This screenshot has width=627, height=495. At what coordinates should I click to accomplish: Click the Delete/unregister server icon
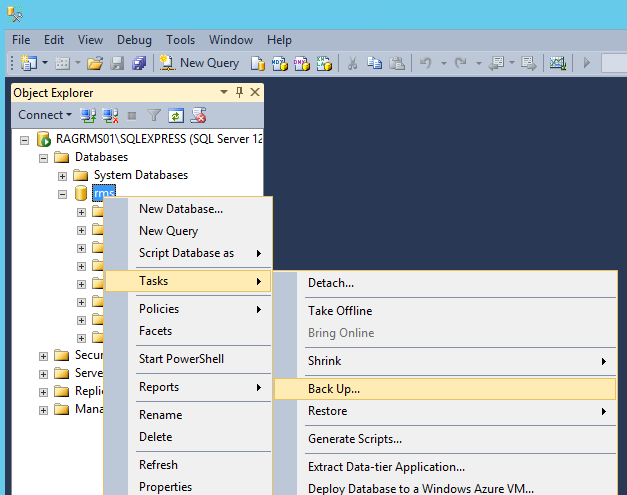[198, 115]
